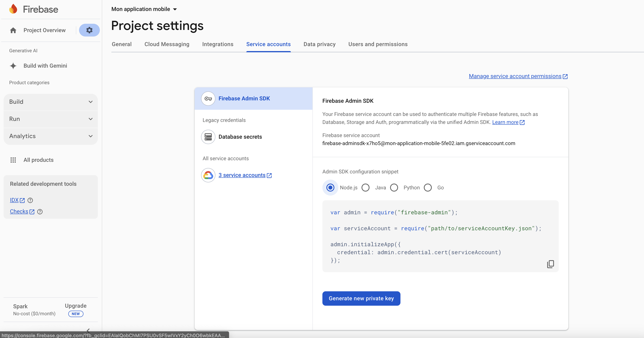Click the help icon next to IDX

pos(30,200)
